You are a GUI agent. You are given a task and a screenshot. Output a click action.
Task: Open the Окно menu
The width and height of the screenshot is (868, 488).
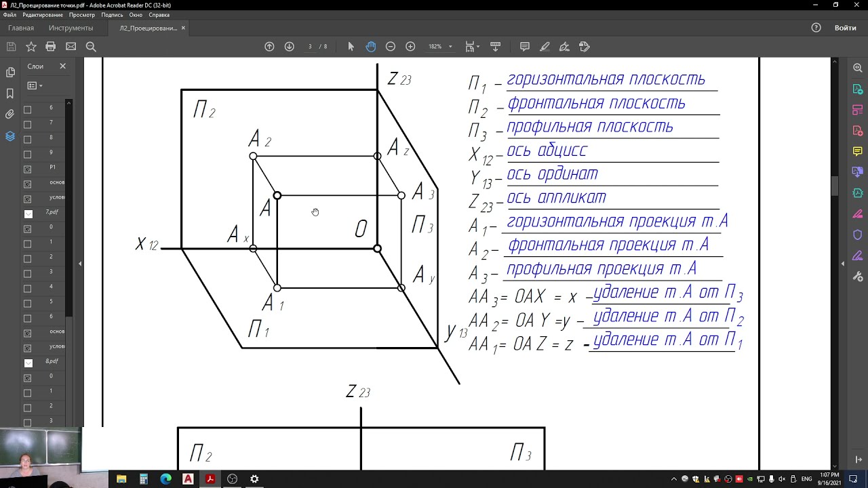136,15
